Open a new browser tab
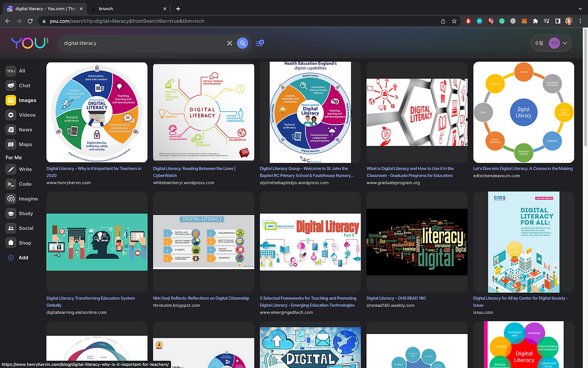The image size is (588, 368). coord(178,9)
